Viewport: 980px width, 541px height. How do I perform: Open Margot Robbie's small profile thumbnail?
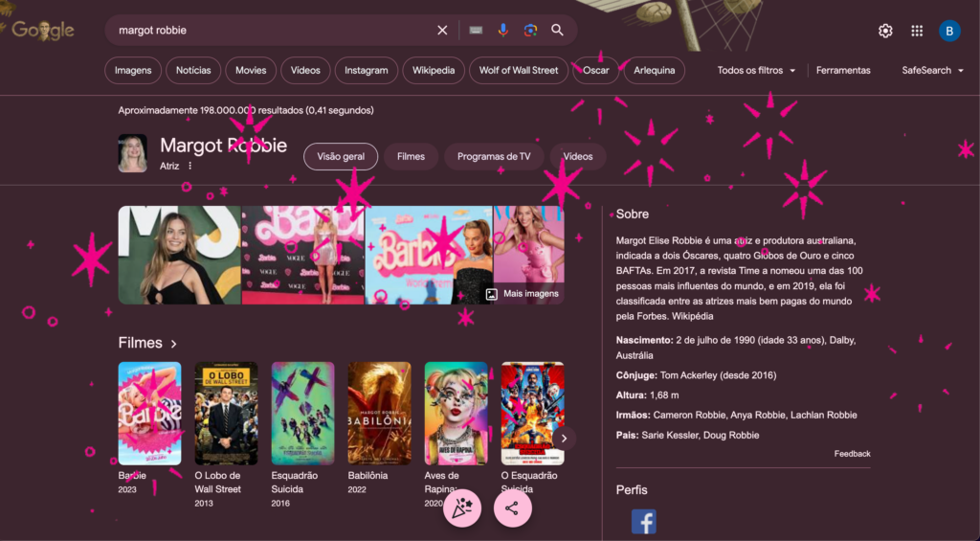pos(132,153)
